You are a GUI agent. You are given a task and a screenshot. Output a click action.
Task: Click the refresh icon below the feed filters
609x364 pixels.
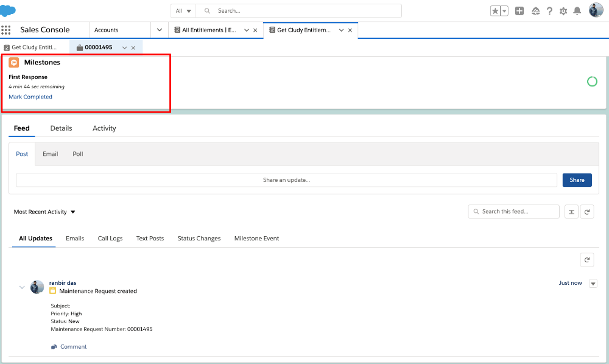(x=587, y=260)
